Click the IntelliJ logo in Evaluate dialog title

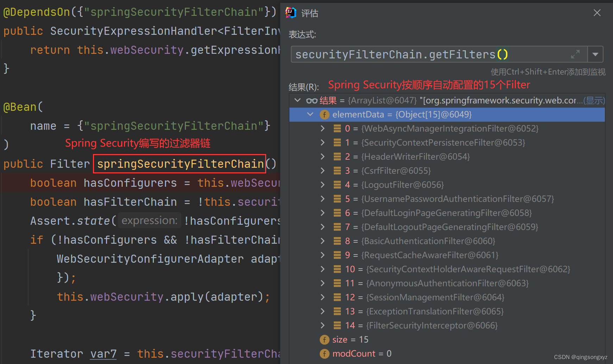[x=291, y=13]
